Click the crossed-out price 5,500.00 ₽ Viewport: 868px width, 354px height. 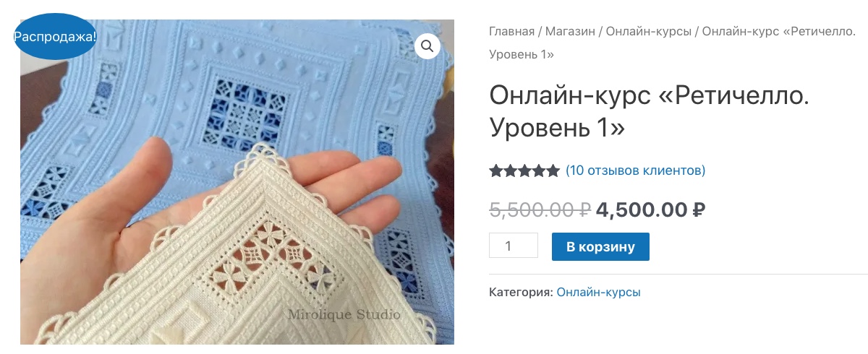click(x=540, y=210)
